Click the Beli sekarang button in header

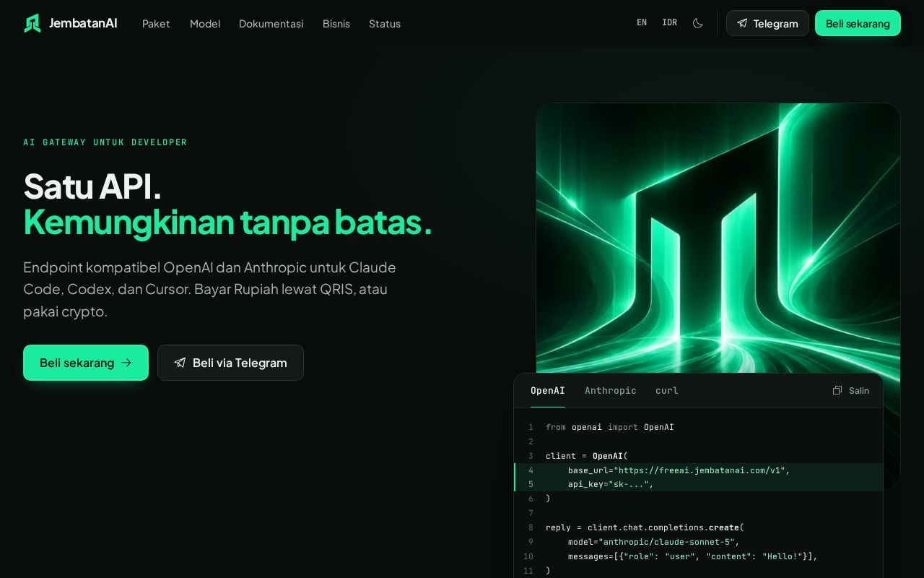(x=858, y=23)
